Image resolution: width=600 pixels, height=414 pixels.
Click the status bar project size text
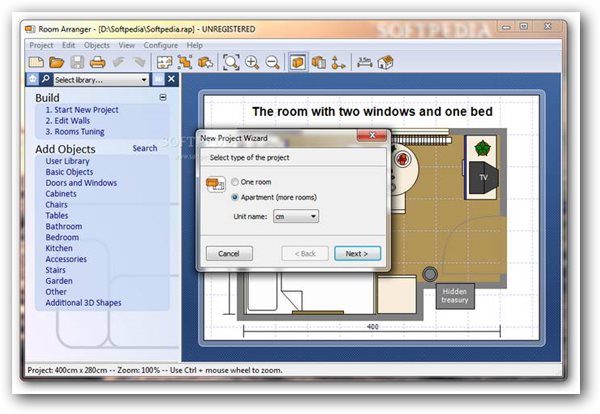click(67, 370)
